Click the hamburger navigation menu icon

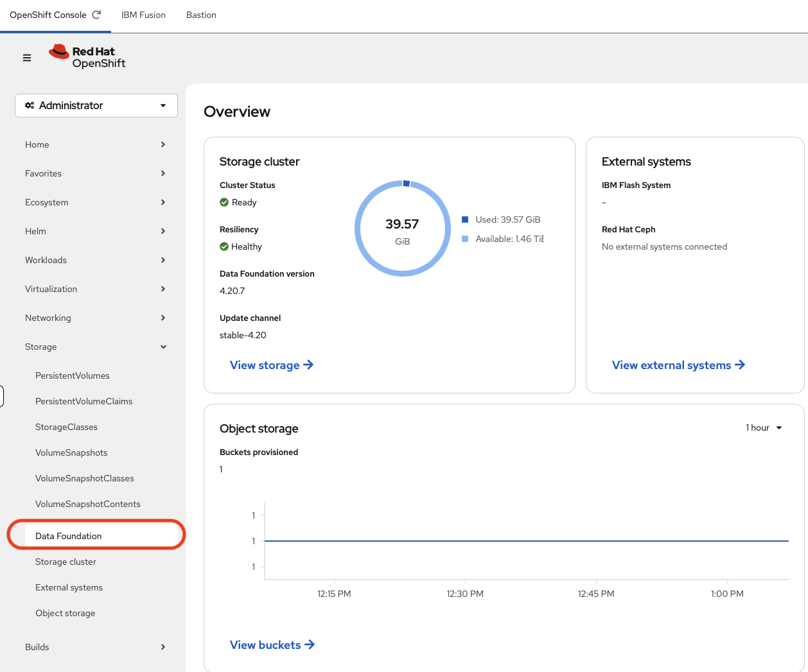pyautogui.click(x=27, y=58)
